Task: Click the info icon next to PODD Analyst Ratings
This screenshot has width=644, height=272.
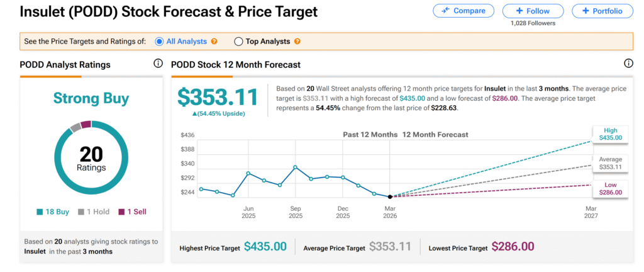Action: [158, 64]
